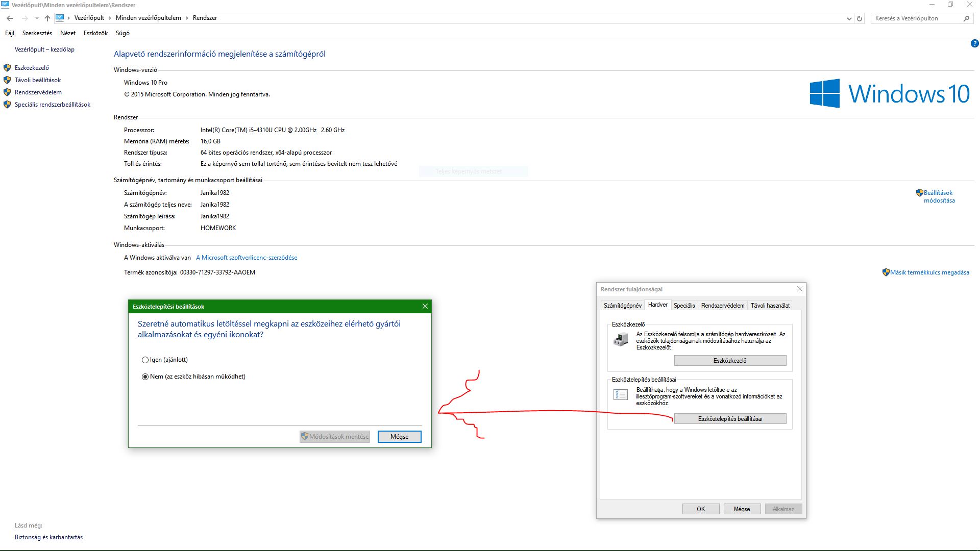This screenshot has height=551, width=980.
Task: Expand the chevron after Minden vezérlőpultelem
Action: (187, 18)
